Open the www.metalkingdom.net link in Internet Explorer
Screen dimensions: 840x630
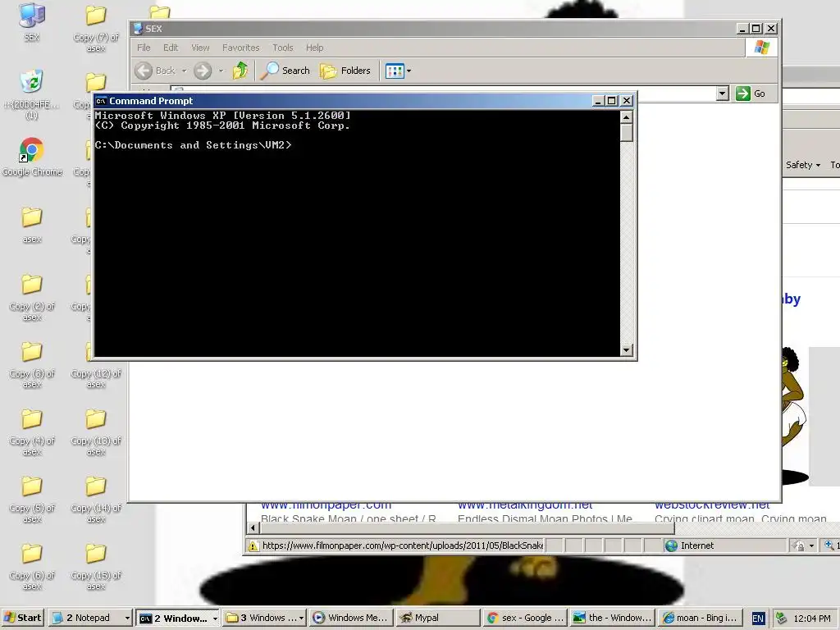click(x=525, y=505)
